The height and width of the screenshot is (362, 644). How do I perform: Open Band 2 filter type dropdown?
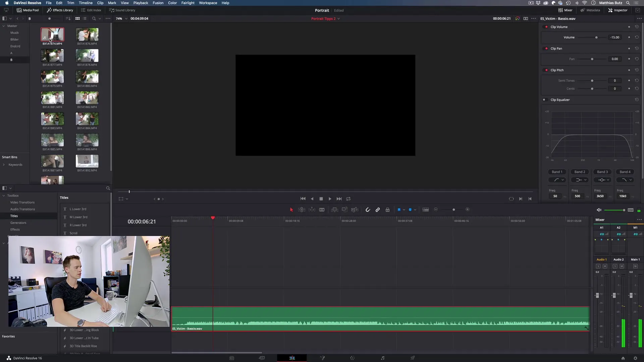[x=580, y=180]
